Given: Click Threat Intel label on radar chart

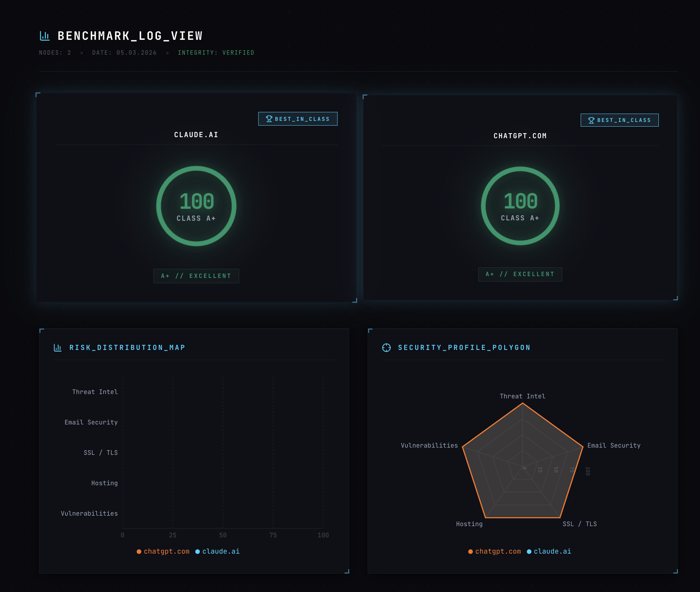Looking at the screenshot, I should point(522,396).
